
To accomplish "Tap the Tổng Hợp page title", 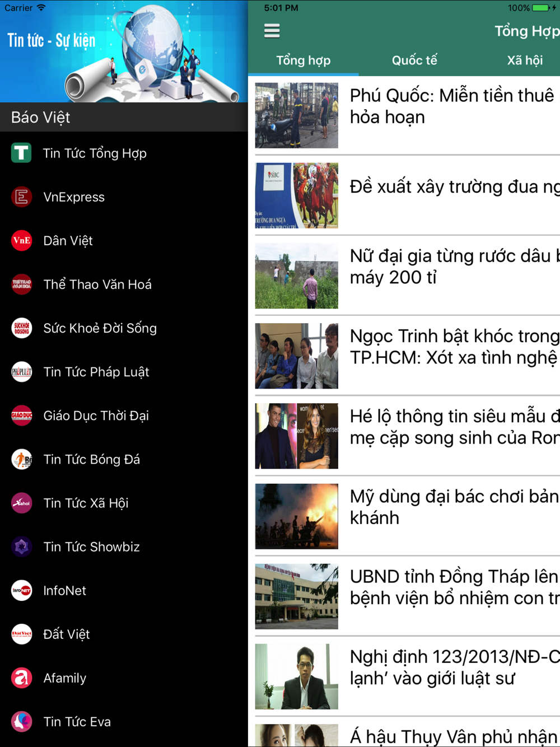I will click(527, 31).
